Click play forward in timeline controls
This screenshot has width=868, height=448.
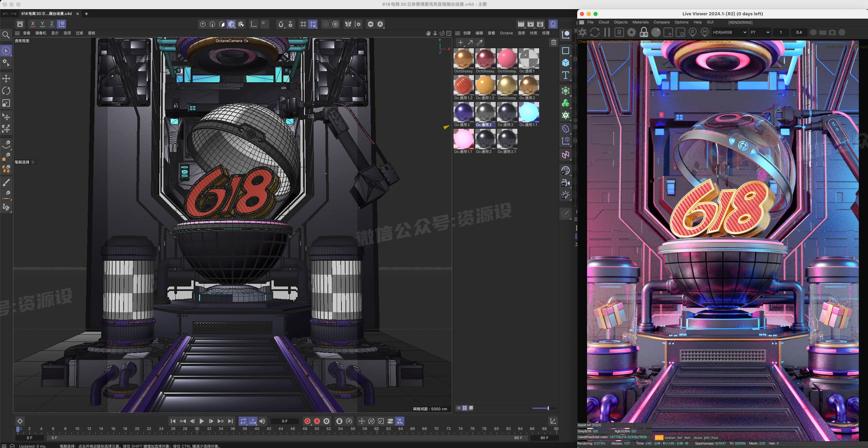(201, 421)
